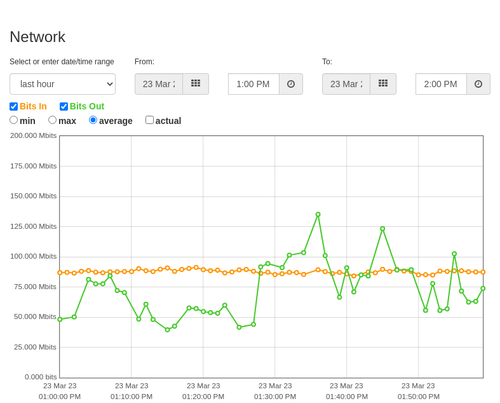Open the To date calendar picker icon
This screenshot has height=403, width=500.
click(x=383, y=84)
